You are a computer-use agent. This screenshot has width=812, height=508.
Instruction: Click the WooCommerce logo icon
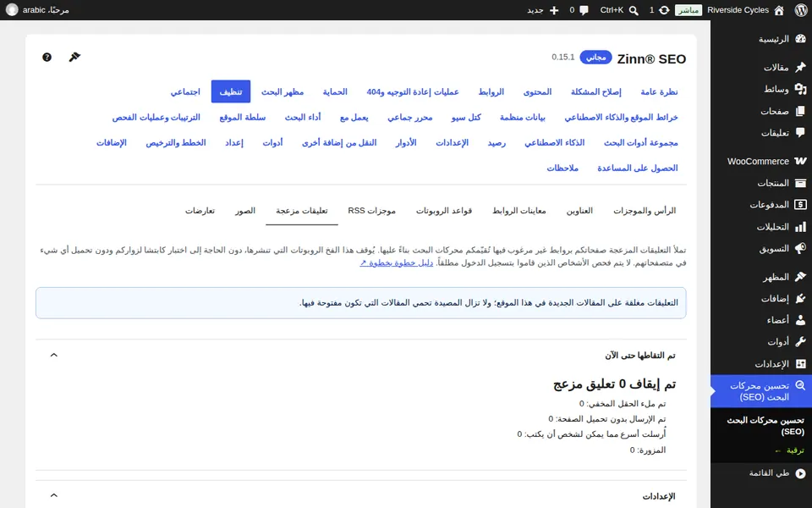(x=801, y=161)
